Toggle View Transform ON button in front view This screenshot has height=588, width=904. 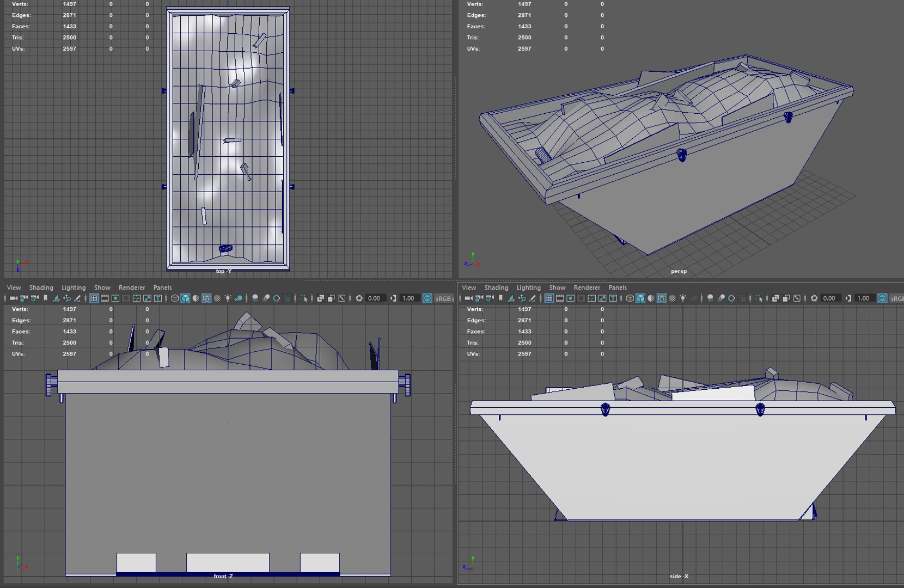click(x=427, y=298)
